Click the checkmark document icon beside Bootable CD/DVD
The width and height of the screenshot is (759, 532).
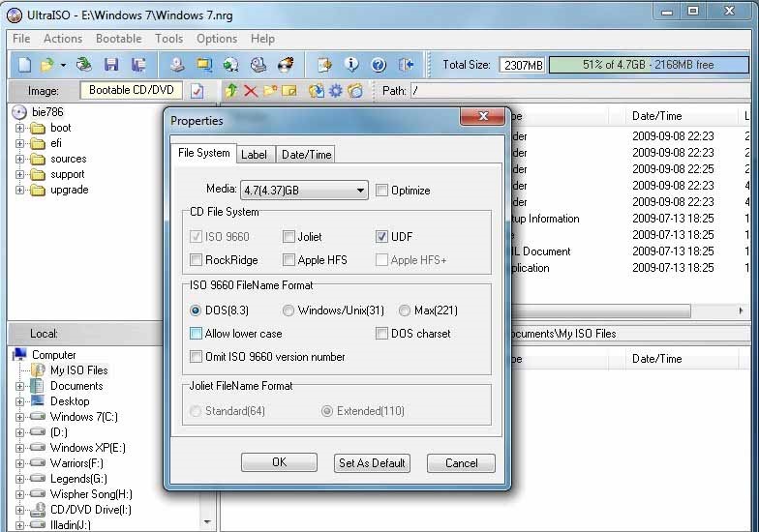click(197, 91)
